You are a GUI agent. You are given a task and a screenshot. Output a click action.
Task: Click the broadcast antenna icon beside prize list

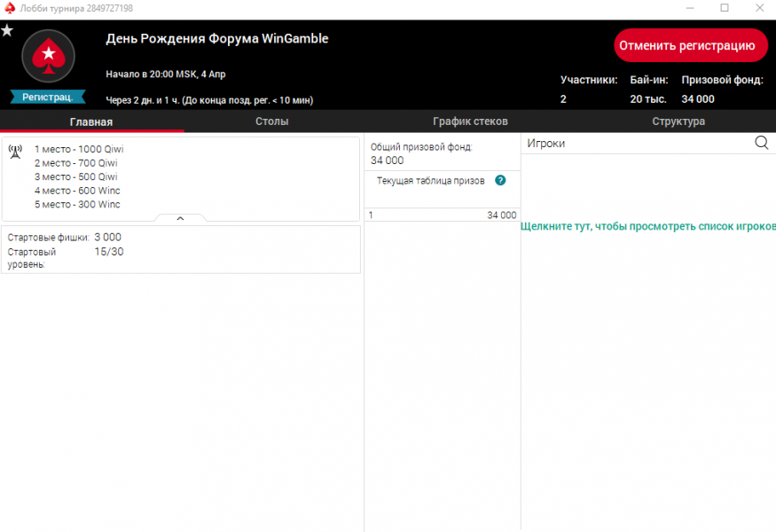pos(15,151)
